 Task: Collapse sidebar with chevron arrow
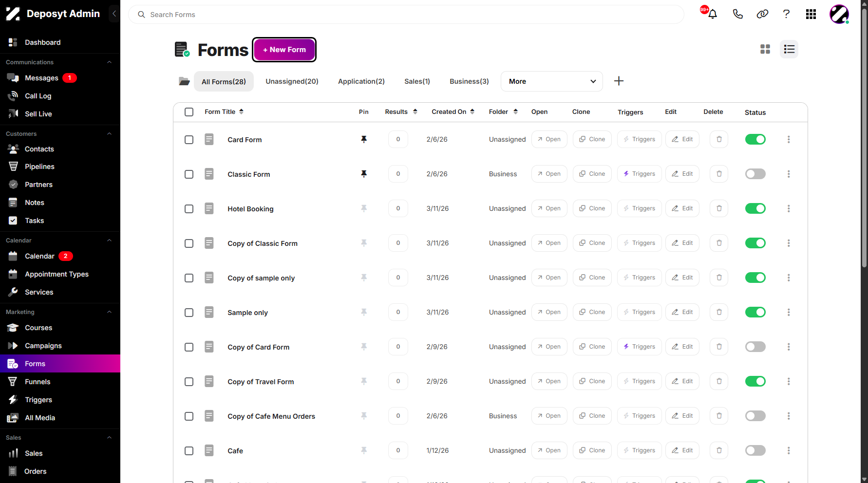(x=114, y=14)
